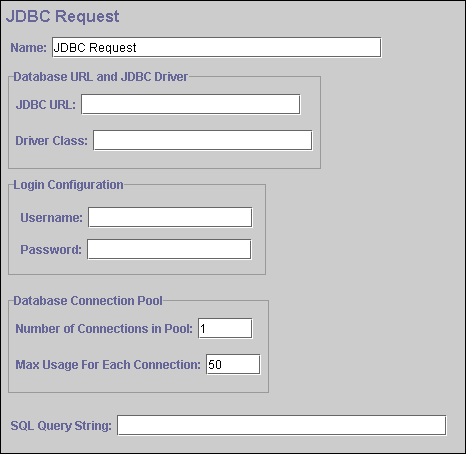
Task: Click the Login Configuration group title
Action: point(68,185)
